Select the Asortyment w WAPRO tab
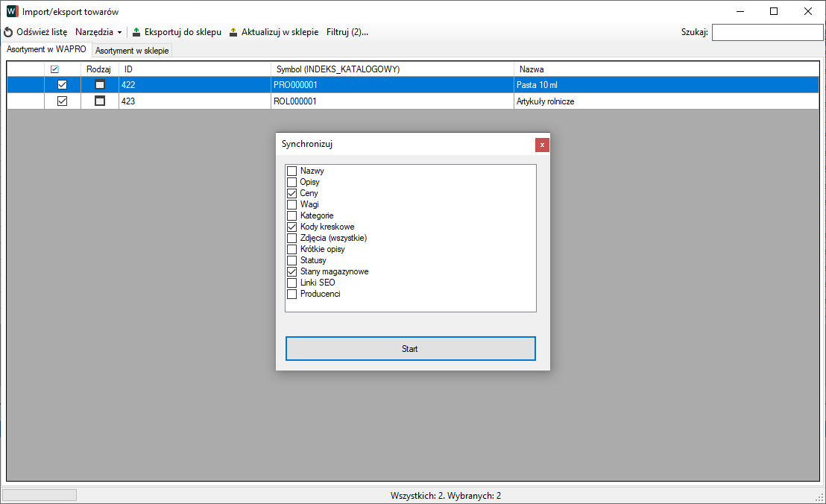Screen dimensions: 826x504 click(x=46, y=49)
